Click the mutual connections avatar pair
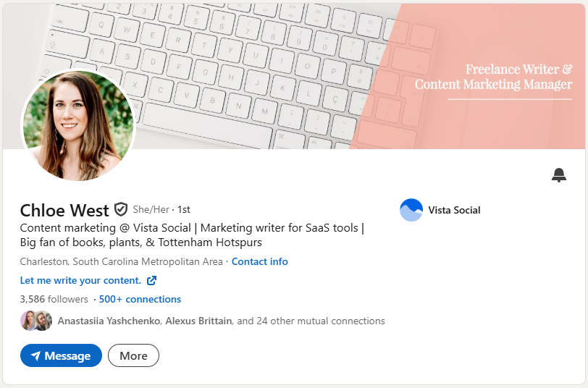588x388 pixels. (36, 321)
